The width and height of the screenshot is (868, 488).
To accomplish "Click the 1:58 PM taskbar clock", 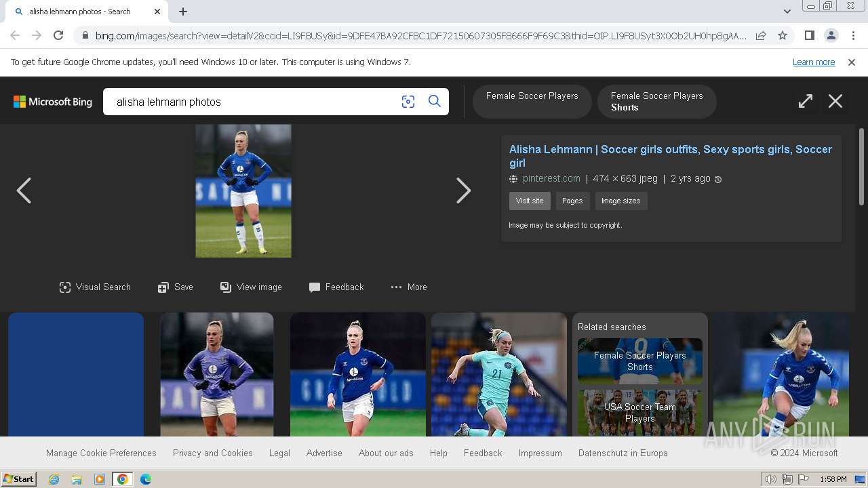I will coord(833,479).
